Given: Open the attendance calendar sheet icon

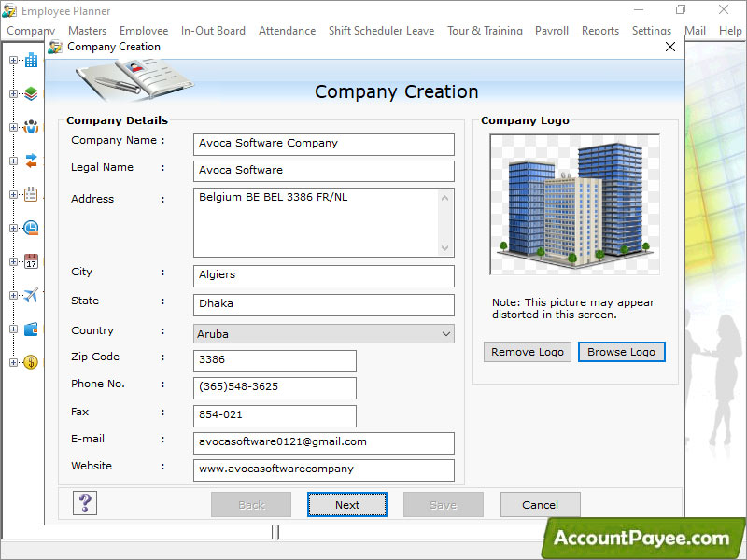Looking at the screenshot, I should [x=31, y=194].
